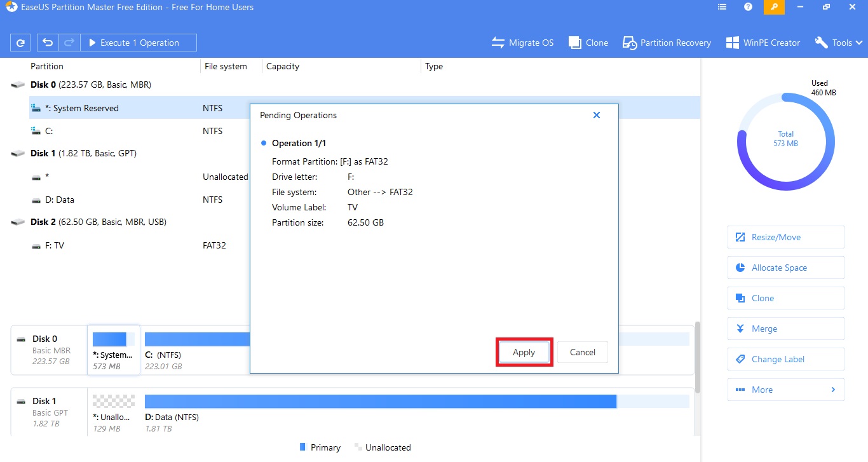Click the Undo operation icon

click(47, 42)
